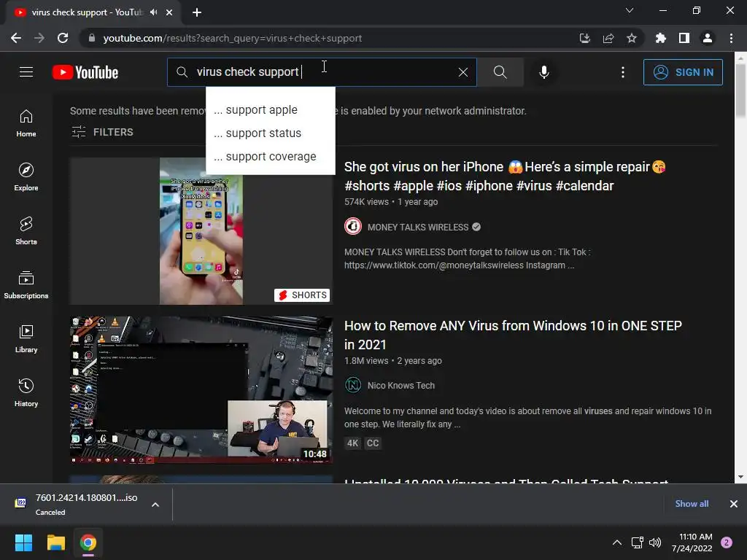The height and width of the screenshot is (560, 747).
Task: Open File Explorer from the taskbar
Action: tap(55, 542)
